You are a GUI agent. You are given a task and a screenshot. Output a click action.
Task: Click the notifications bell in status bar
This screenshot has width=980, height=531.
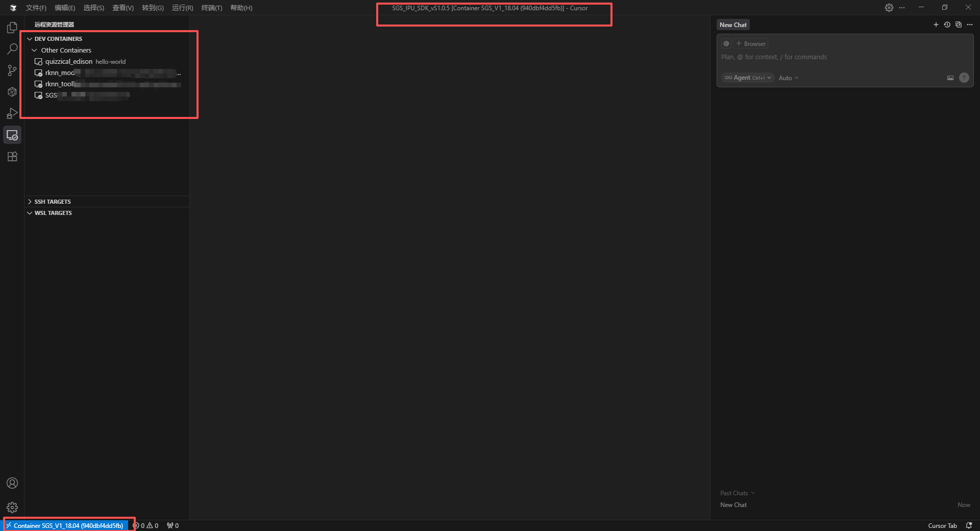[x=969, y=525]
